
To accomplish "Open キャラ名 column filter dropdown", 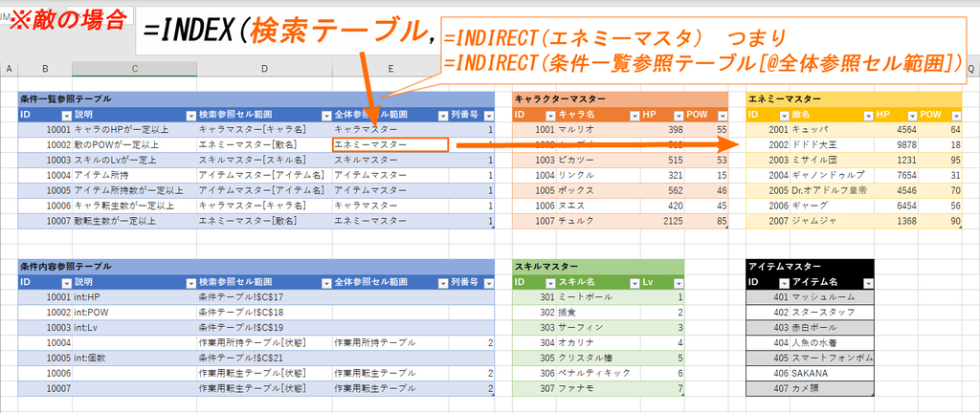I will pyautogui.click(x=634, y=115).
